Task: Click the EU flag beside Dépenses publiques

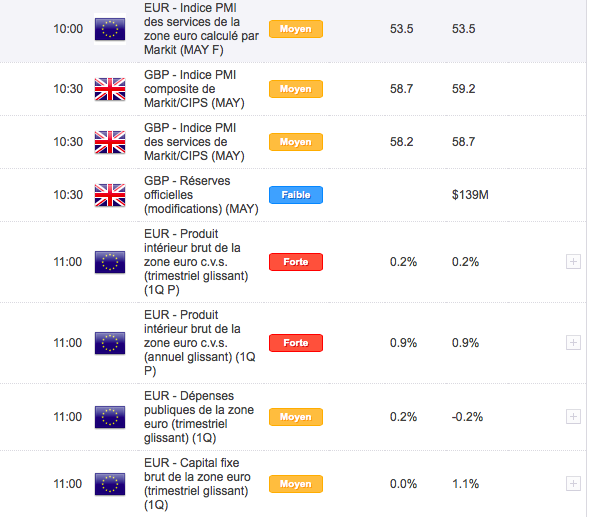Action: pyautogui.click(x=109, y=416)
